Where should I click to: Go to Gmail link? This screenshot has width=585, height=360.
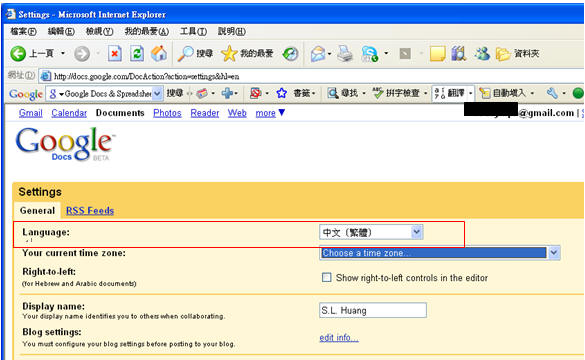coord(31,113)
